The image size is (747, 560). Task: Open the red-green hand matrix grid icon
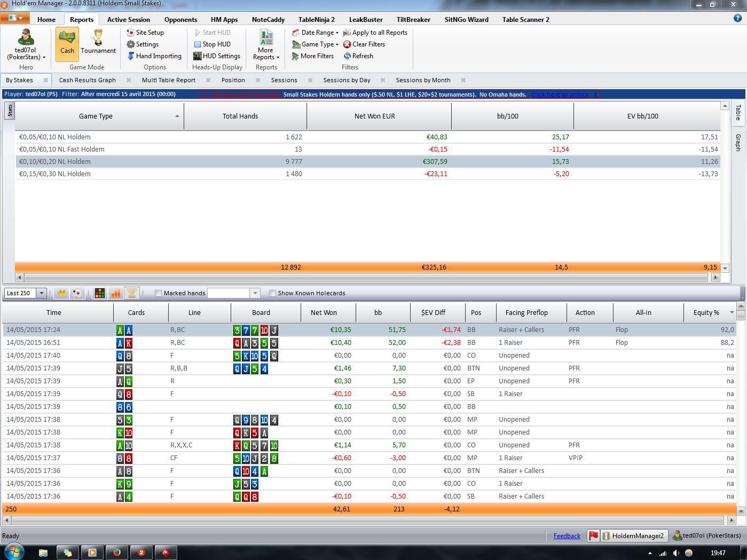coord(99,293)
